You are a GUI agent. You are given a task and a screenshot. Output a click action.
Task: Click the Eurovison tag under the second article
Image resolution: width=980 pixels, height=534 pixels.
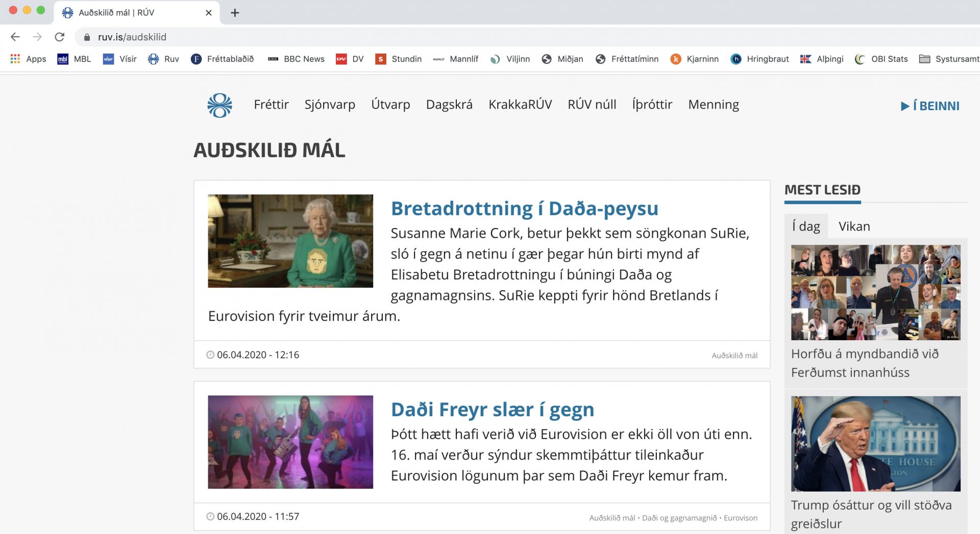click(x=740, y=518)
